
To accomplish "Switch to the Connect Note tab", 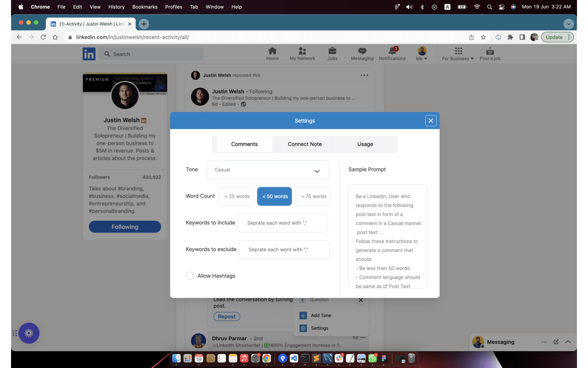I will (304, 144).
